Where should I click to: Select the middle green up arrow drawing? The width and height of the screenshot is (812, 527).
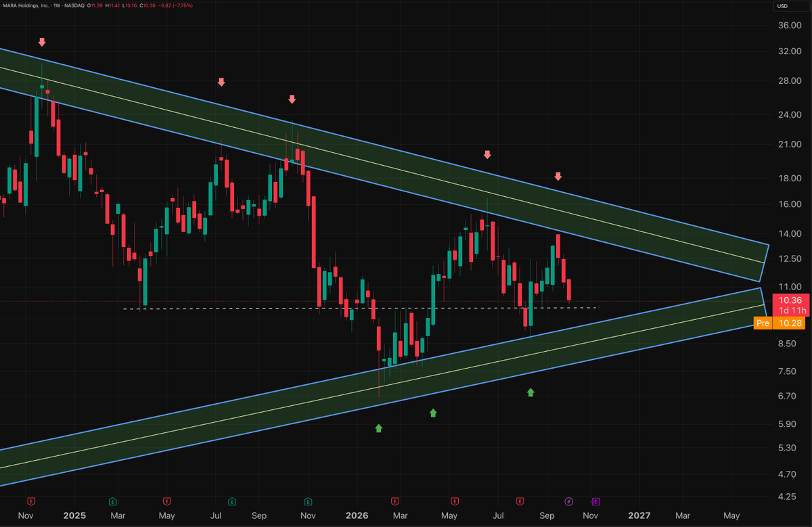pyautogui.click(x=433, y=413)
